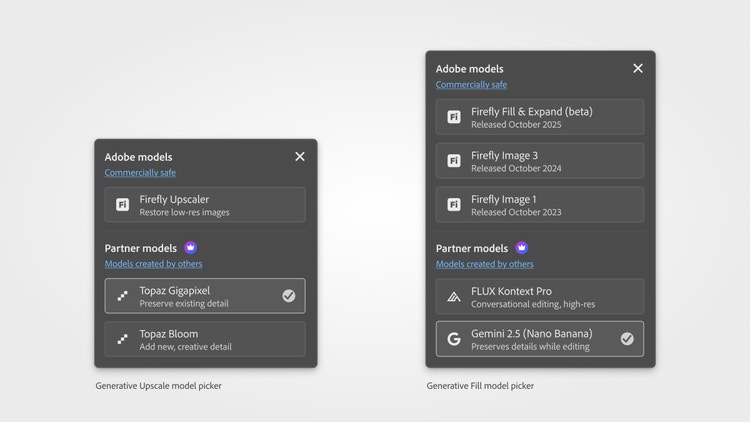Click the Partner models heading in Fill picker
This screenshot has height=422, width=750.
tap(472, 248)
